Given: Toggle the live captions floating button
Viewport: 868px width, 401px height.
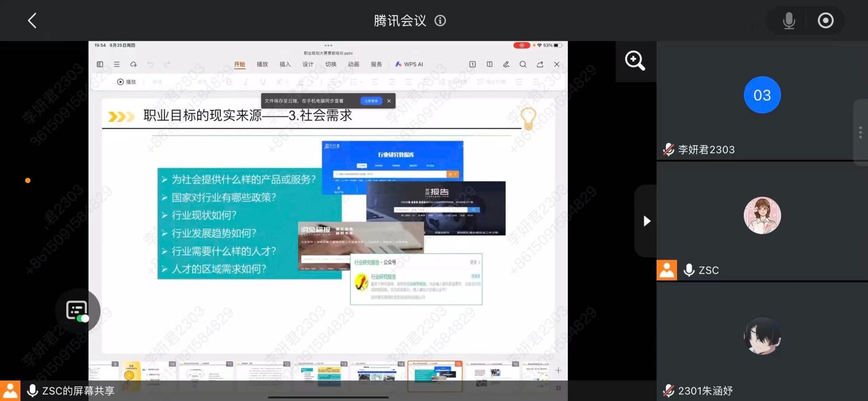Looking at the screenshot, I should click(77, 311).
